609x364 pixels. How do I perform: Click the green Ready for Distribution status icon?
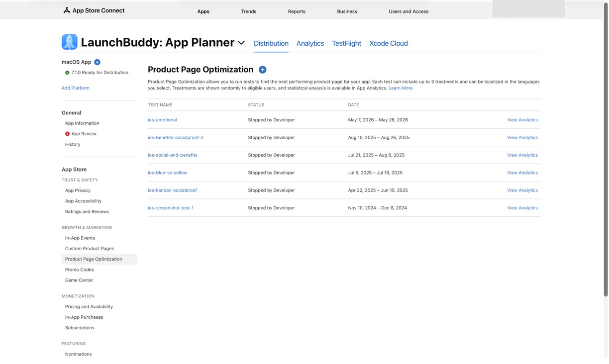click(x=67, y=73)
